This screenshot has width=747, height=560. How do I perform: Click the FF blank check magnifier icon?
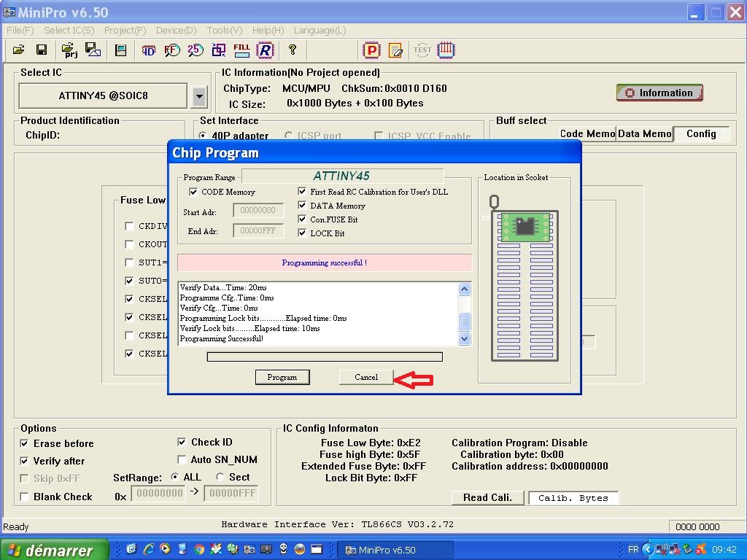tap(172, 50)
